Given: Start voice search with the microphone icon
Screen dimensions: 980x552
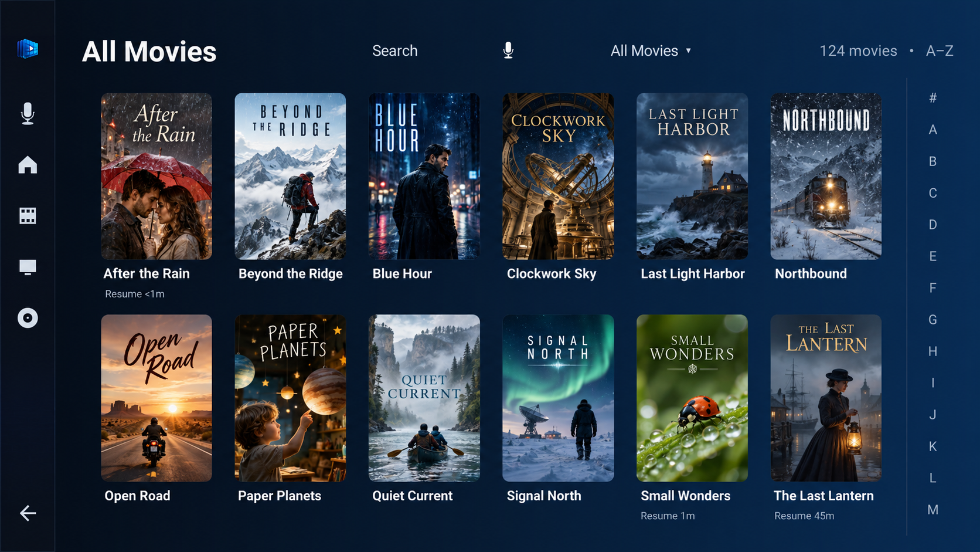Looking at the screenshot, I should pos(508,51).
